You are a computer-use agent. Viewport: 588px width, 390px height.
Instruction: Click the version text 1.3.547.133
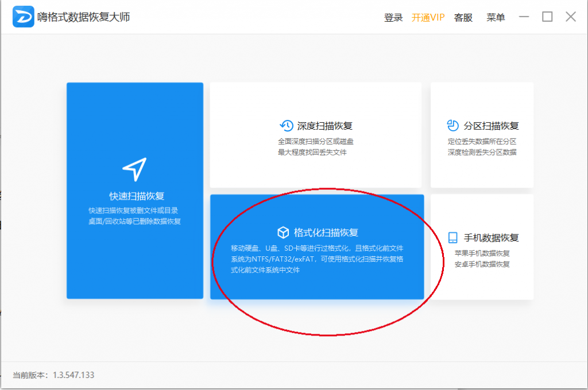(x=73, y=375)
